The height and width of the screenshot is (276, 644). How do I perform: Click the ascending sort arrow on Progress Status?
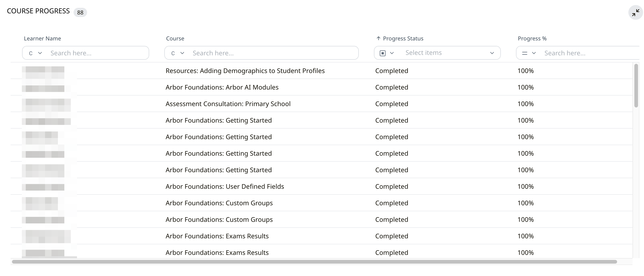(x=378, y=38)
